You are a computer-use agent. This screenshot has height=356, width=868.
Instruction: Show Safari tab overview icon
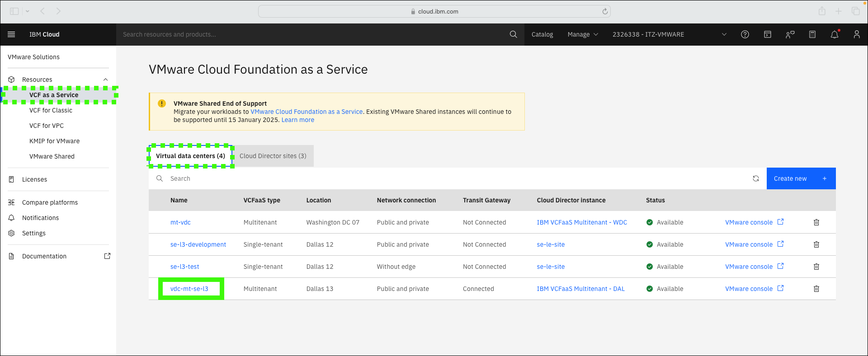point(856,11)
